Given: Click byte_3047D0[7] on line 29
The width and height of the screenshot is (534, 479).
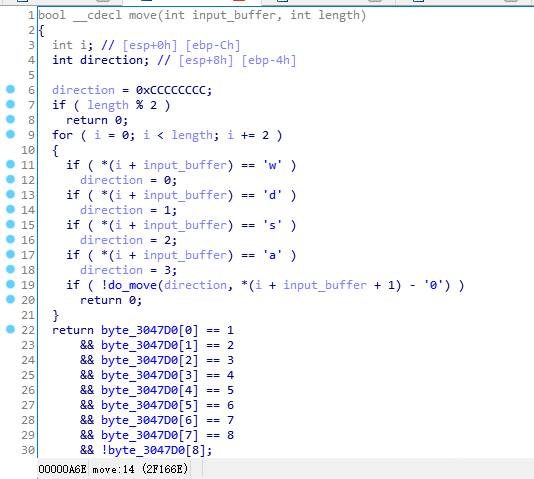Looking at the screenshot, I should [150, 435].
